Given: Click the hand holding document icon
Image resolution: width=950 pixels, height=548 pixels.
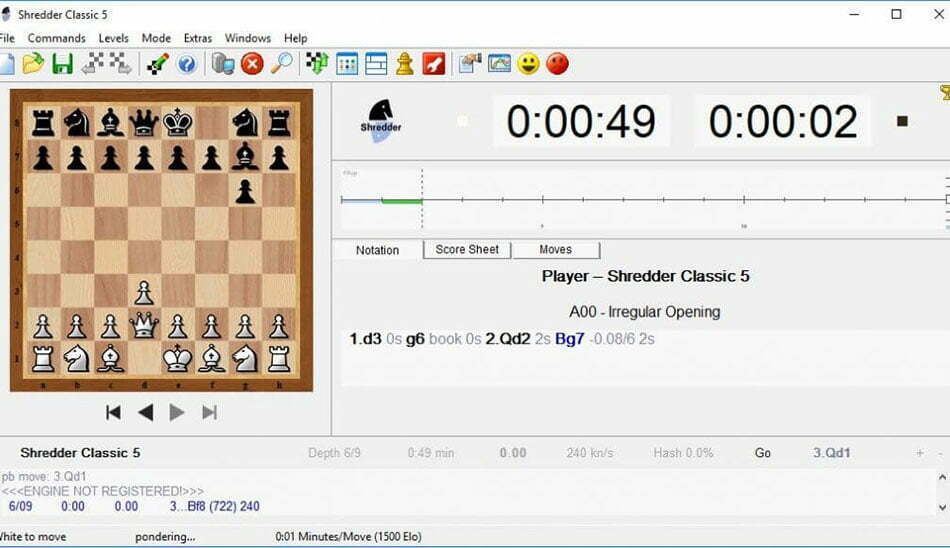Looking at the screenshot, I should tap(470, 64).
